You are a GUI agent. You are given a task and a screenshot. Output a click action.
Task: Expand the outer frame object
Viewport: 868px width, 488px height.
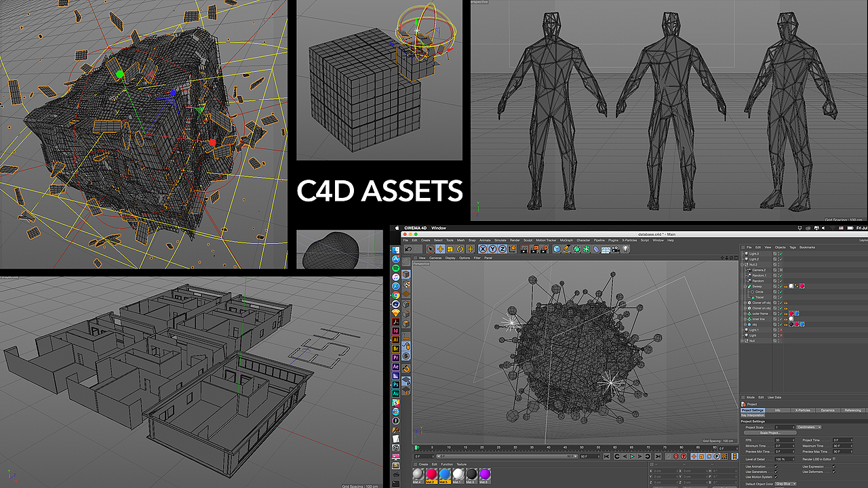745,314
